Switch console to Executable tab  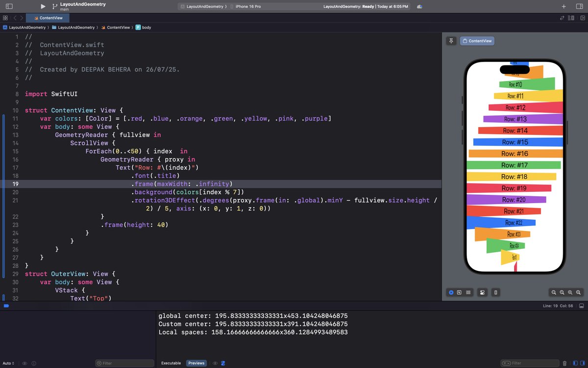click(171, 363)
